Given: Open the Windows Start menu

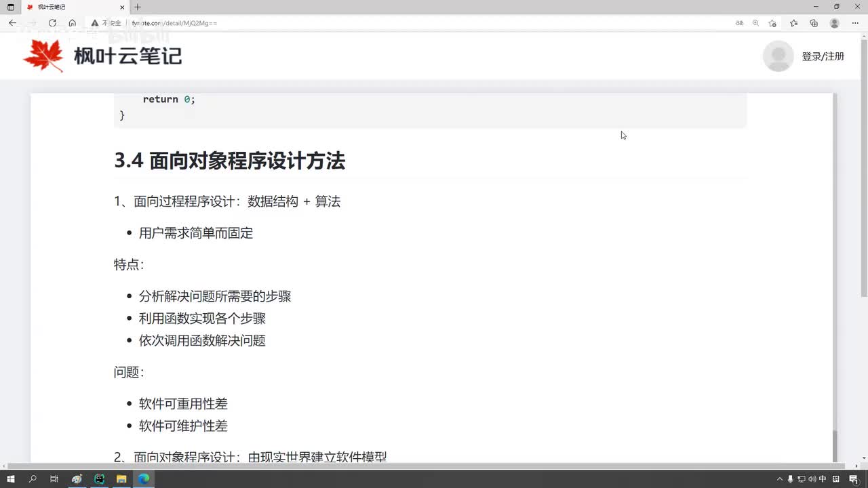Looking at the screenshot, I should pos(11,479).
